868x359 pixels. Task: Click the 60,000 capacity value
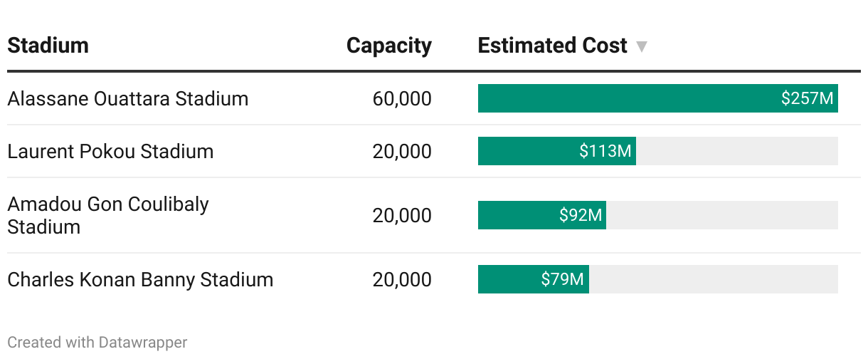[x=401, y=98]
